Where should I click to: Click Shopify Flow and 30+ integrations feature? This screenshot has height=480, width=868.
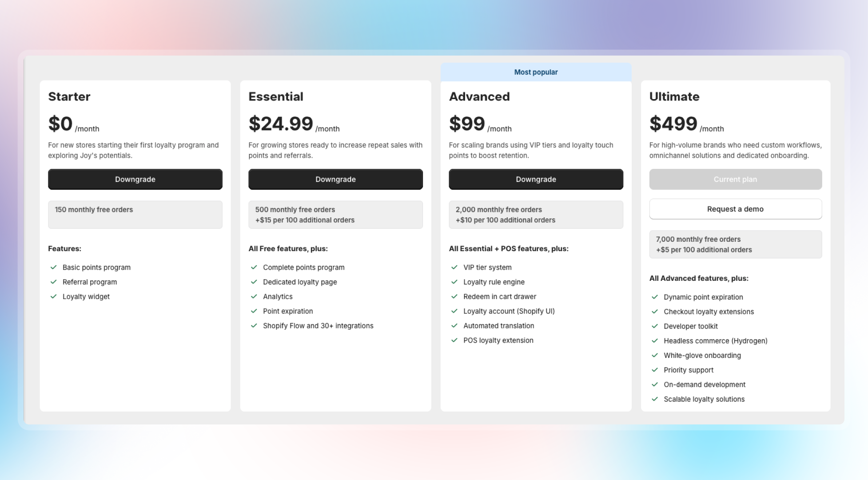click(318, 326)
